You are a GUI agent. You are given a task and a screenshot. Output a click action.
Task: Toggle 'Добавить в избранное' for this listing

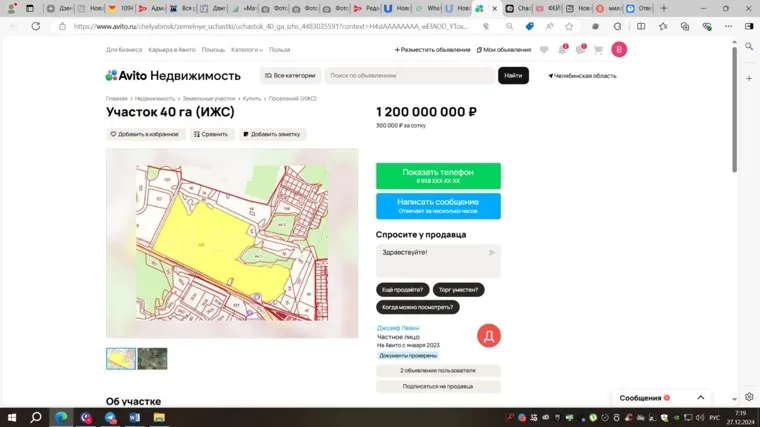click(144, 134)
